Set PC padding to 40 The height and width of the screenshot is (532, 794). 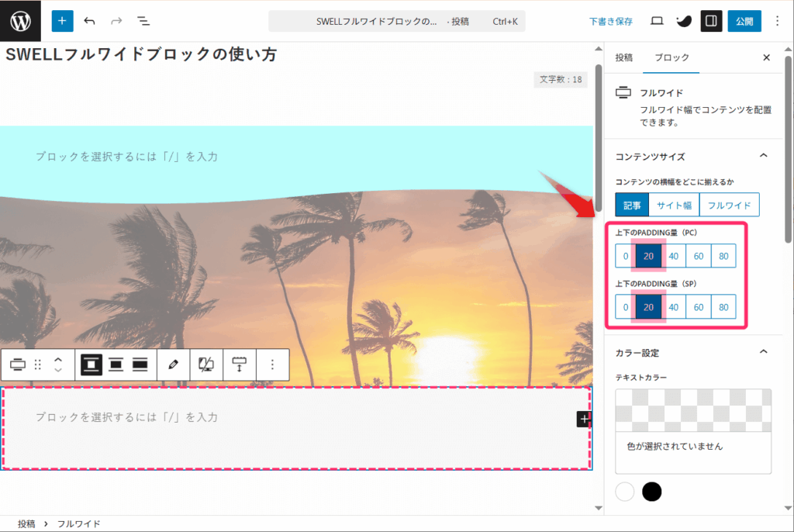click(674, 256)
